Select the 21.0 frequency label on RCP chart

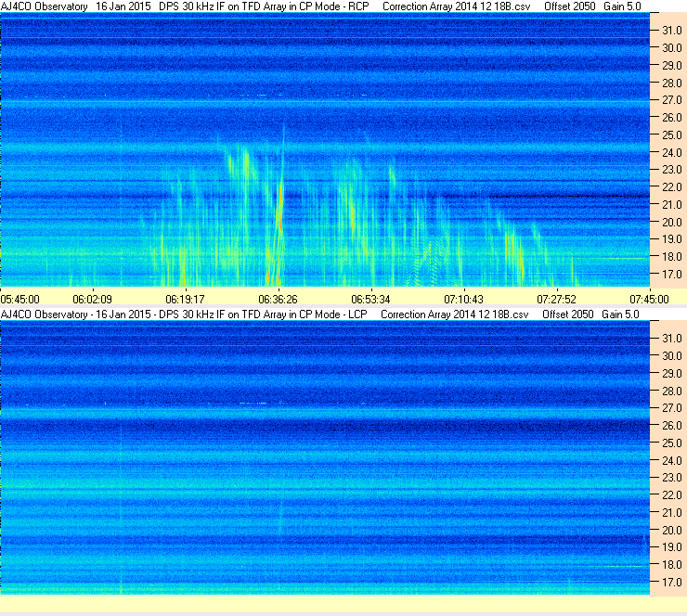[x=672, y=205]
